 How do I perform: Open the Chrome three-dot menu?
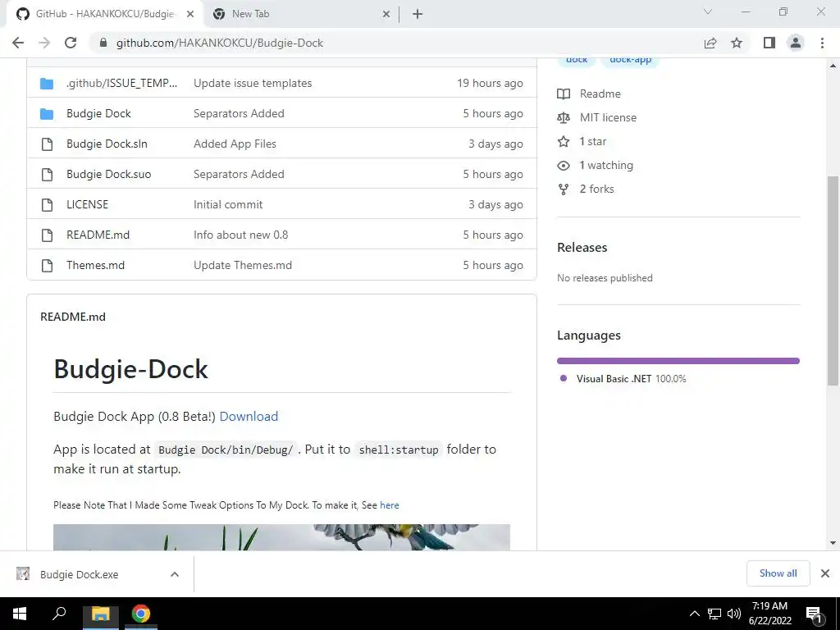[822, 43]
